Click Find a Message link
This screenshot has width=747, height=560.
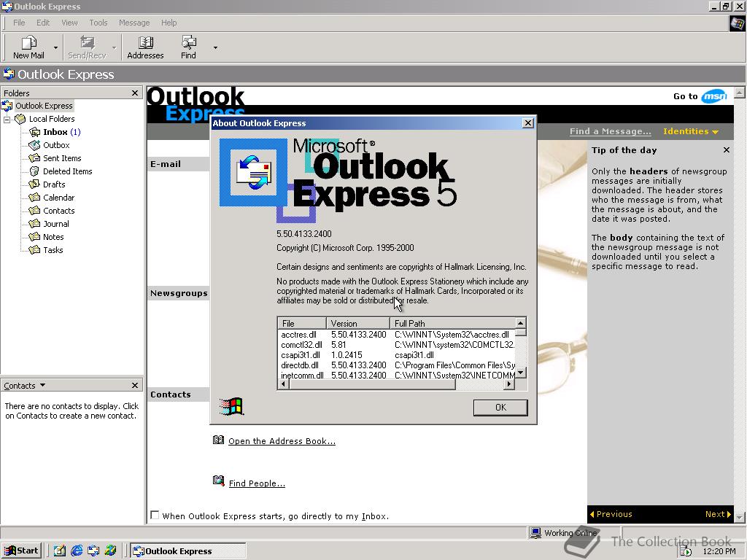coord(611,131)
